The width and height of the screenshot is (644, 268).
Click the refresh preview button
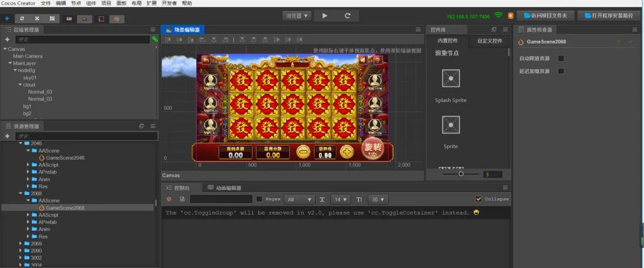347,16
